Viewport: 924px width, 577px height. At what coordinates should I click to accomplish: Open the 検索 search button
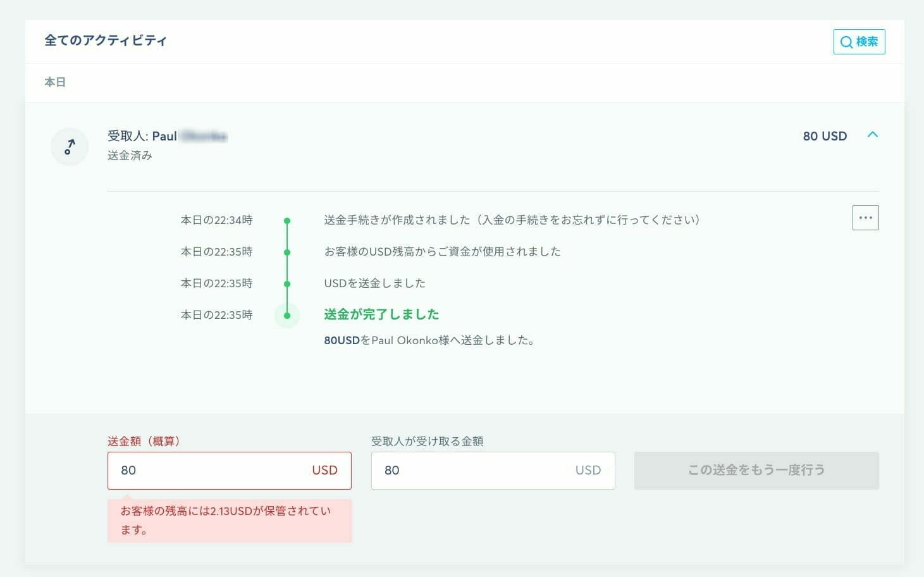(x=859, y=42)
